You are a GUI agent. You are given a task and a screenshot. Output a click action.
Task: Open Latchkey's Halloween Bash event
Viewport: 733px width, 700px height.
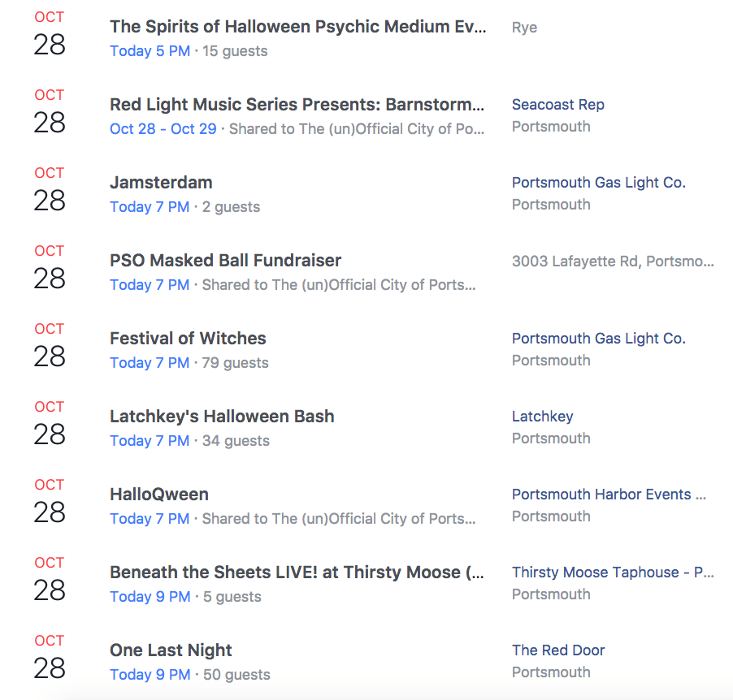click(x=222, y=417)
